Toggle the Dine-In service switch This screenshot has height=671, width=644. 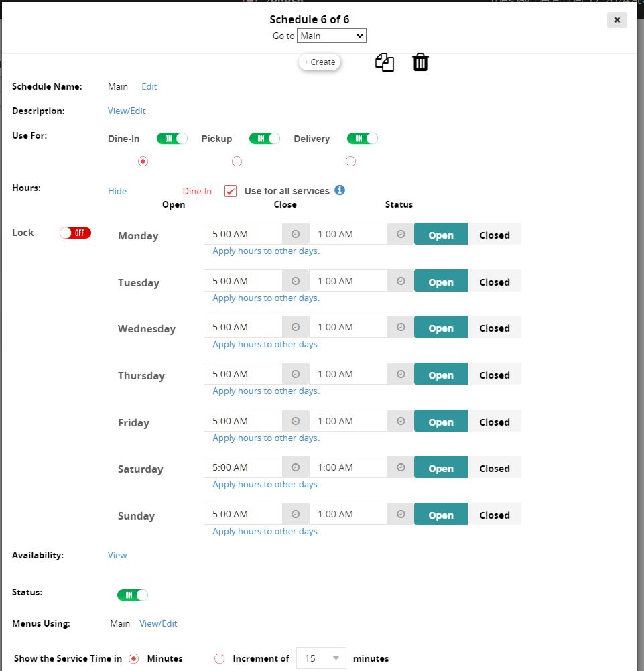[172, 139]
